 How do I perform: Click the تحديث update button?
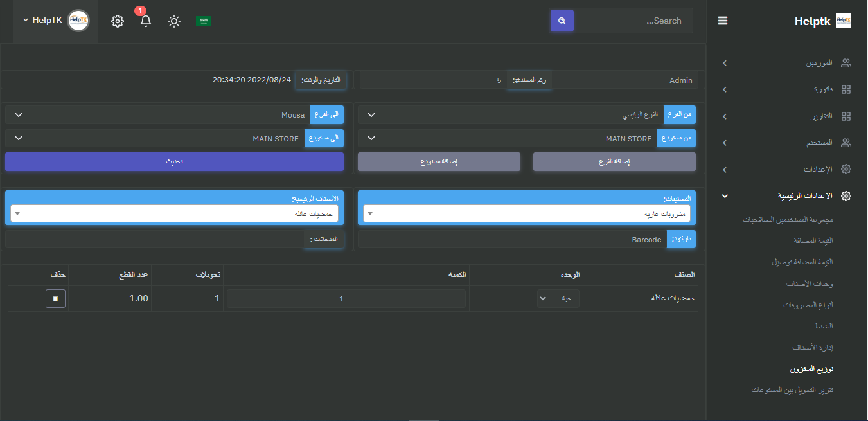tap(174, 162)
